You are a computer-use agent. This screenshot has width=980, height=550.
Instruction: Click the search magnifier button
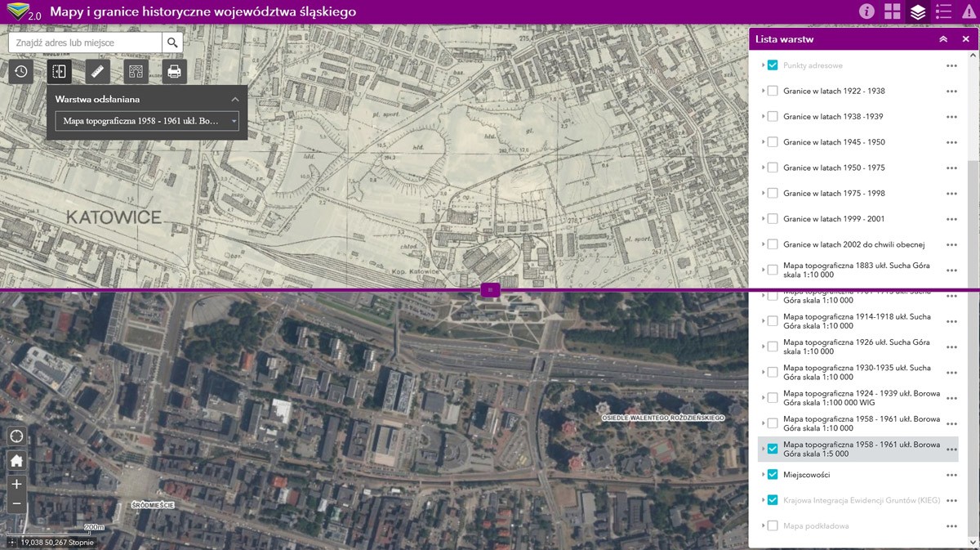click(x=172, y=42)
